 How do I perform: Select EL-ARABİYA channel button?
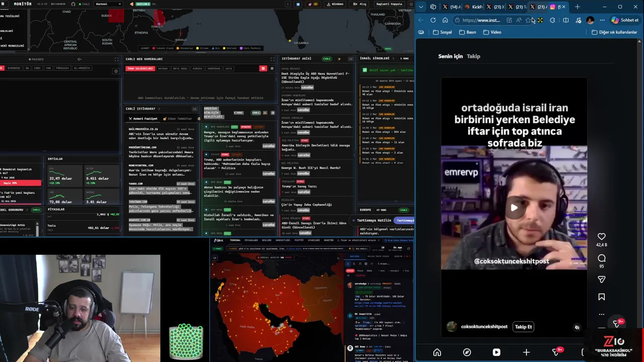(x=82, y=68)
